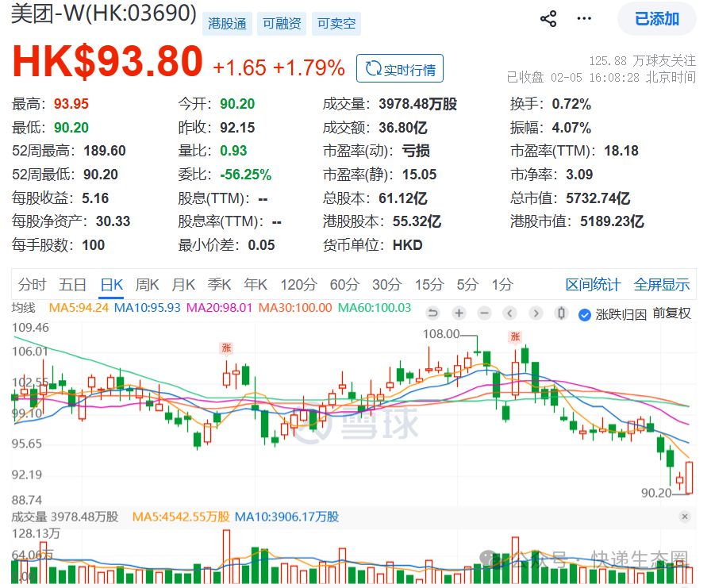
Task: Click the stock title 美团-W(HK:03690)
Action: (104, 13)
